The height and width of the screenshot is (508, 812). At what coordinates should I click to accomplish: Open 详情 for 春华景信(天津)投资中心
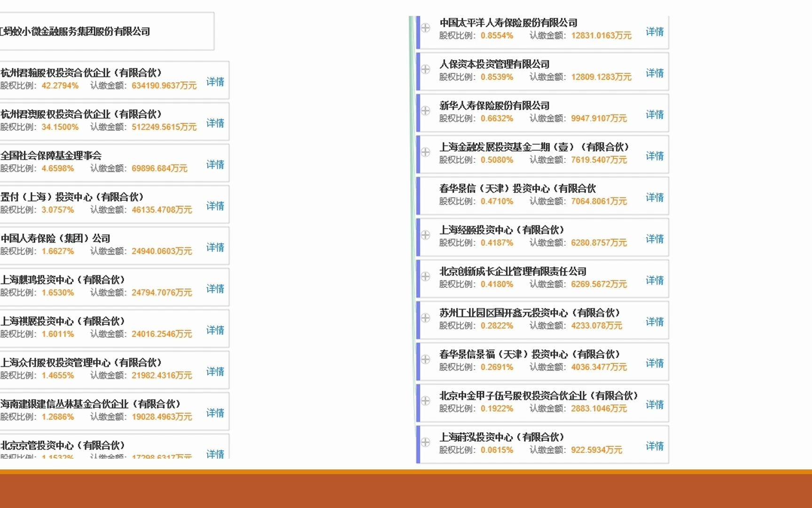pos(655,197)
